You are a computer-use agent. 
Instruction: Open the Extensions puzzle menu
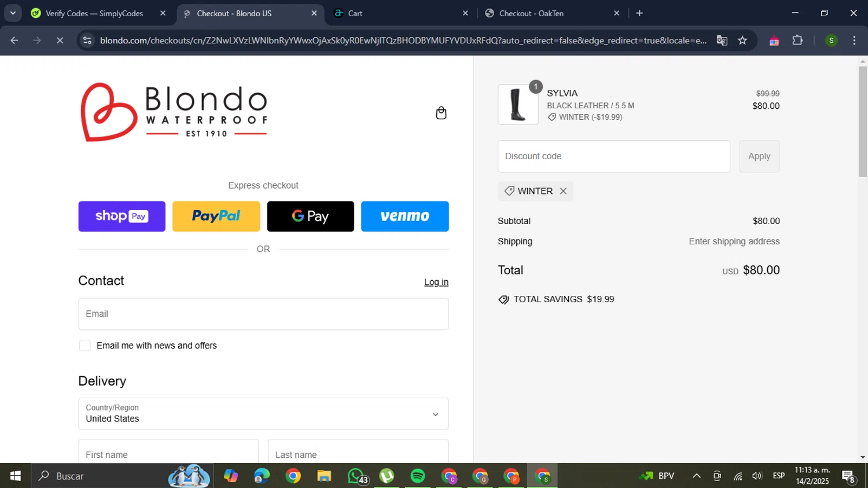(797, 41)
